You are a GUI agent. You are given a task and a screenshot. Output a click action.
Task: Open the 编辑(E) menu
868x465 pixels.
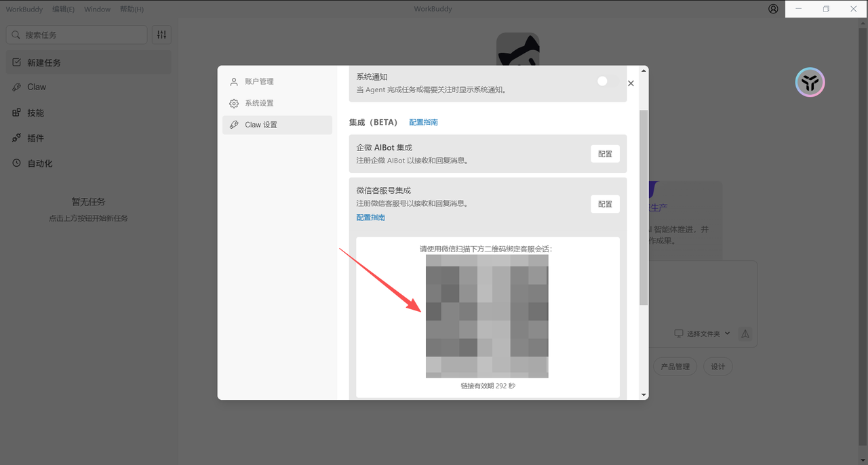(x=63, y=9)
